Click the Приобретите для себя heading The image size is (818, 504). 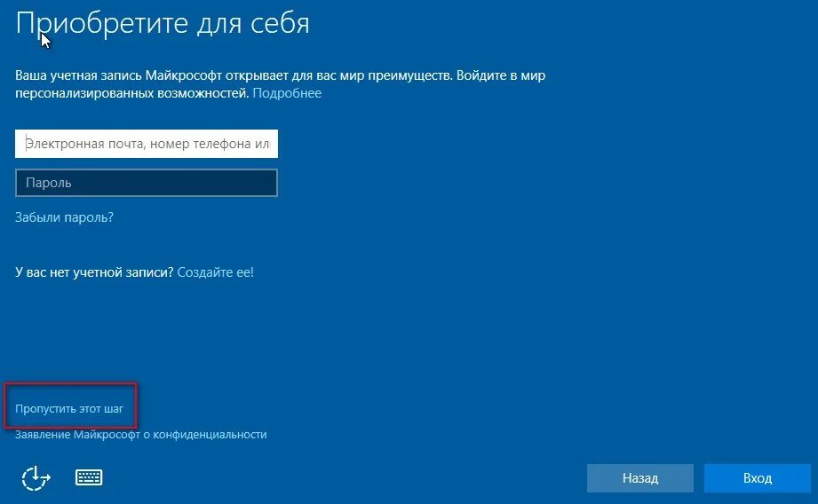pyautogui.click(x=163, y=24)
